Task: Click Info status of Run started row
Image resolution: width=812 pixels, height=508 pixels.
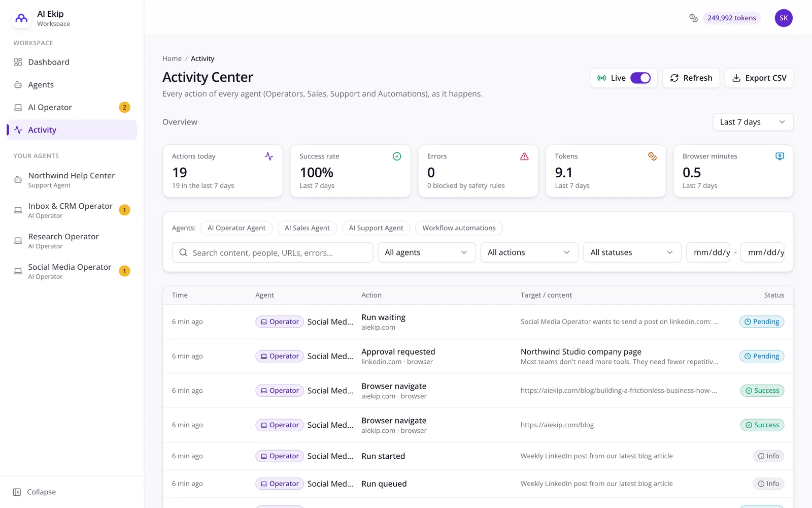Action: (x=768, y=456)
